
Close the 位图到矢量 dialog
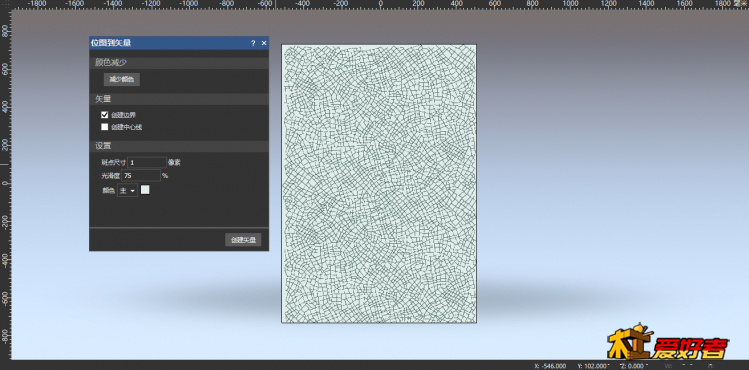pos(264,43)
